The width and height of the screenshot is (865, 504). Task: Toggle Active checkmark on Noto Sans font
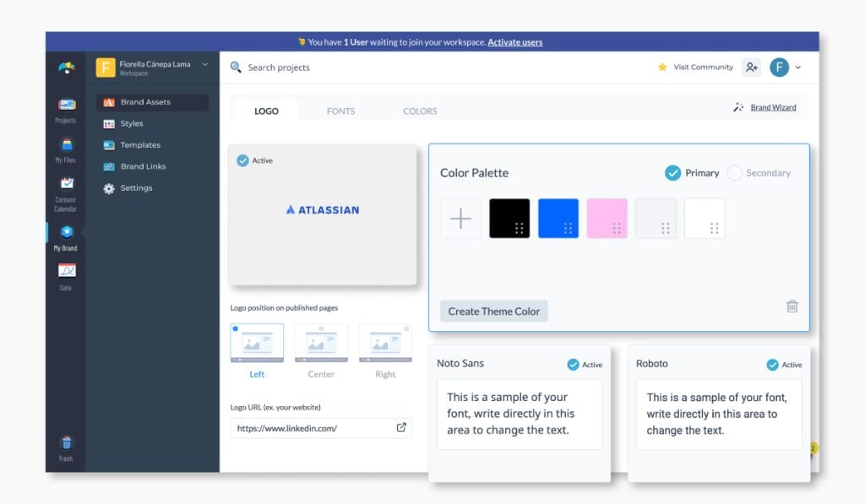click(574, 365)
